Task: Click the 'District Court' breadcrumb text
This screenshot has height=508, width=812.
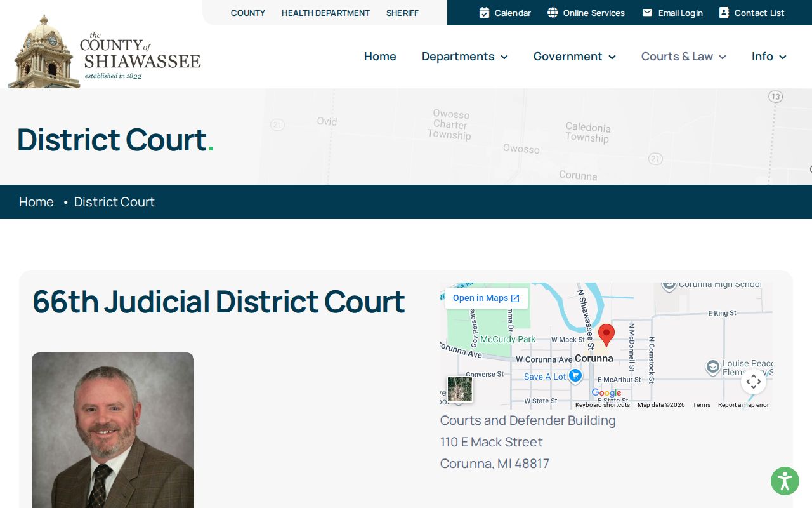Action: pyautogui.click(x=114, y=202)
